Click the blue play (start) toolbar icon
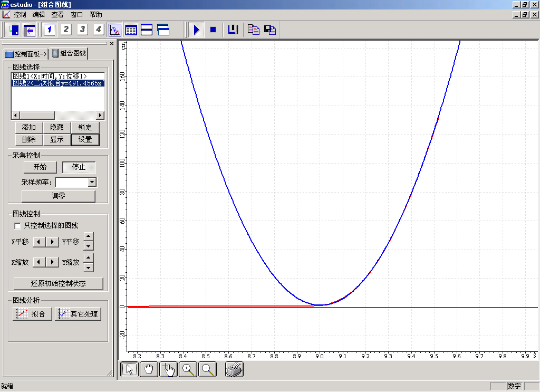The image size is (540, 392). coord(196,30)
